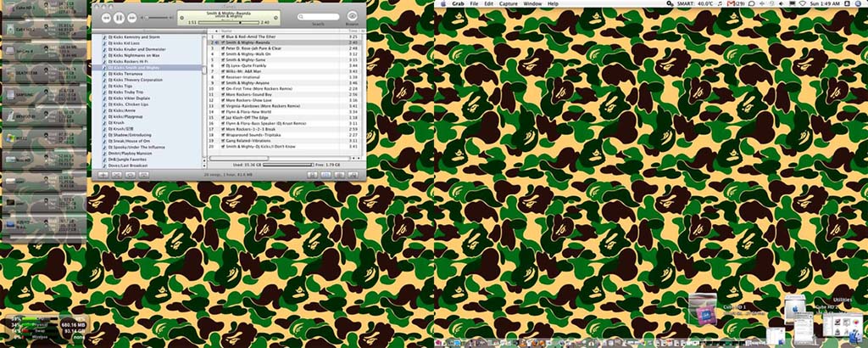
Task: Uncheck Wilks-Mr. A&R Man
Action: pos(223,71)
